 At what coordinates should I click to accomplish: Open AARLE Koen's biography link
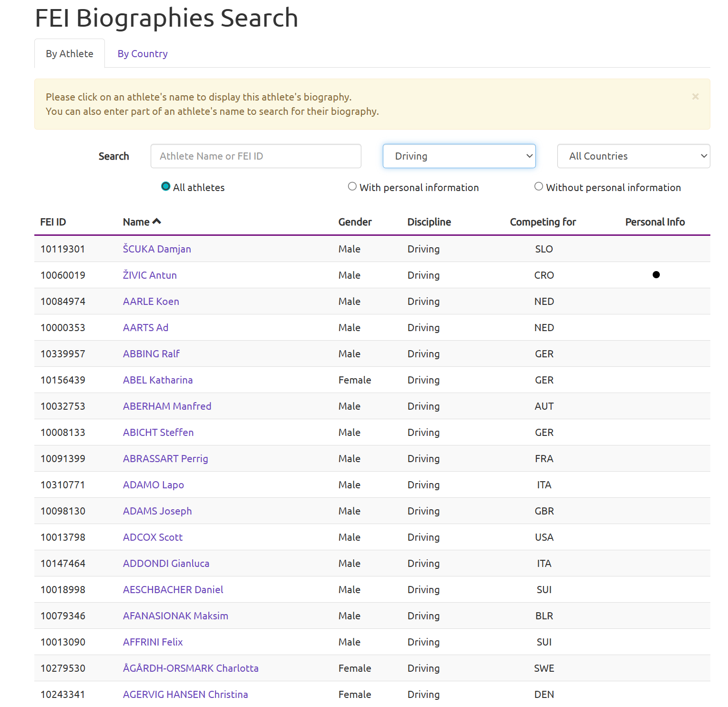click(151, 302)
